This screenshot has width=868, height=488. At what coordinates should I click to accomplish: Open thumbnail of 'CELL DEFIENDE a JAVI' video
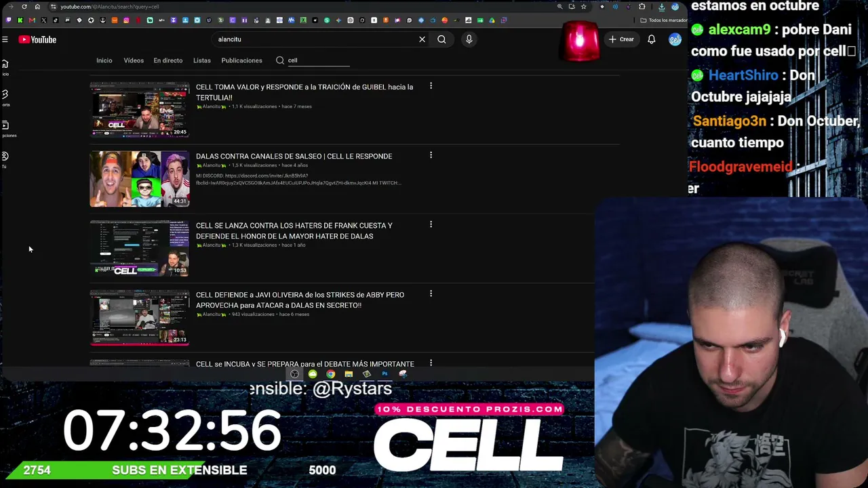pyautogui.click(x=140, y=317)
